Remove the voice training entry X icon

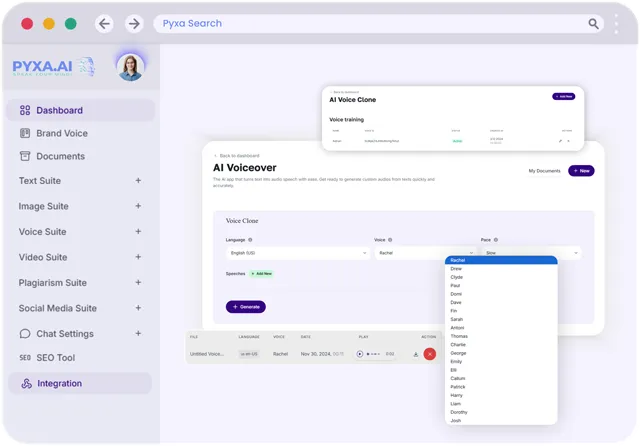(569, 141)
